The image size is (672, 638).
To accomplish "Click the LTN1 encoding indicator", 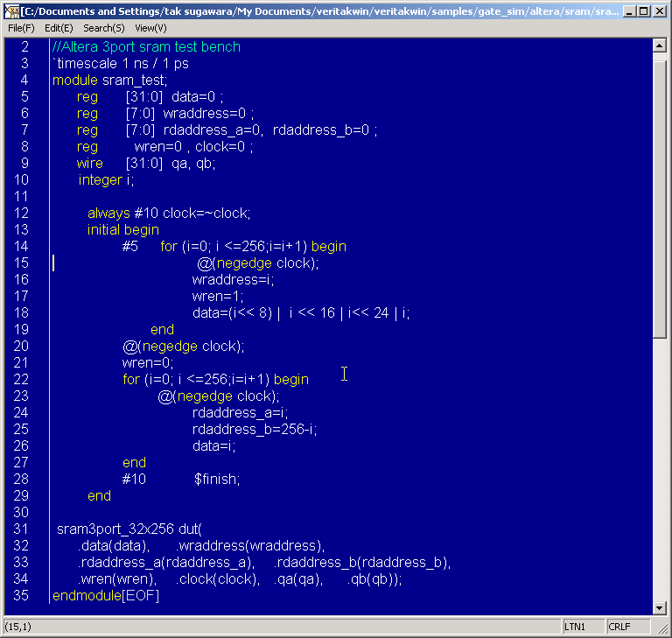I will pyautogui.click(x=575, y=627).
